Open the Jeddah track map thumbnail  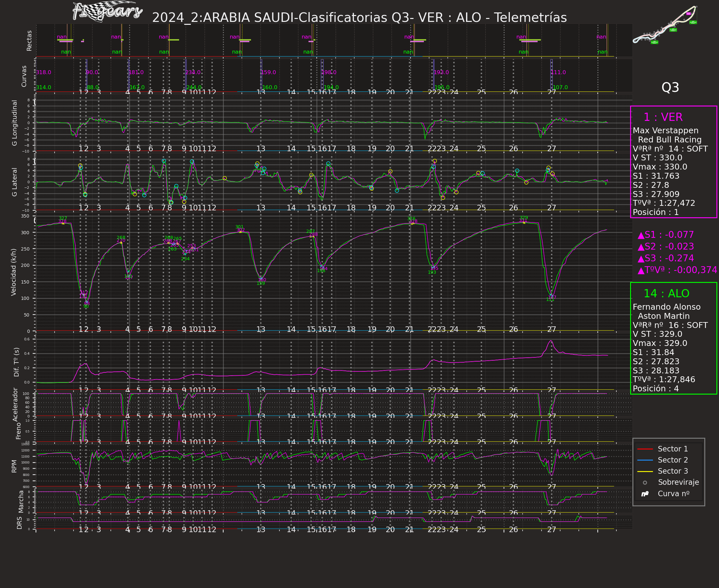click(x=665, y=24)
